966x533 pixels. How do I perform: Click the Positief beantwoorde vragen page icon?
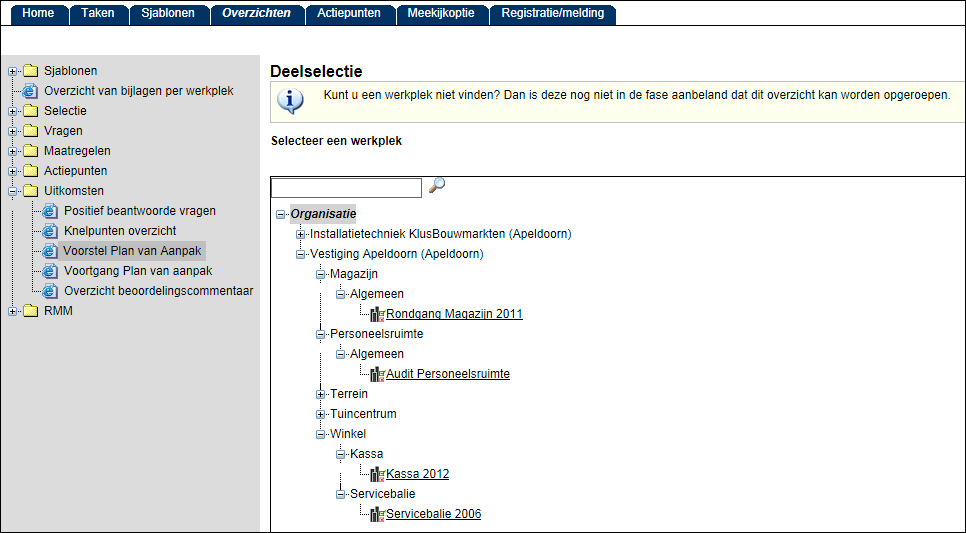coord(50,211)
